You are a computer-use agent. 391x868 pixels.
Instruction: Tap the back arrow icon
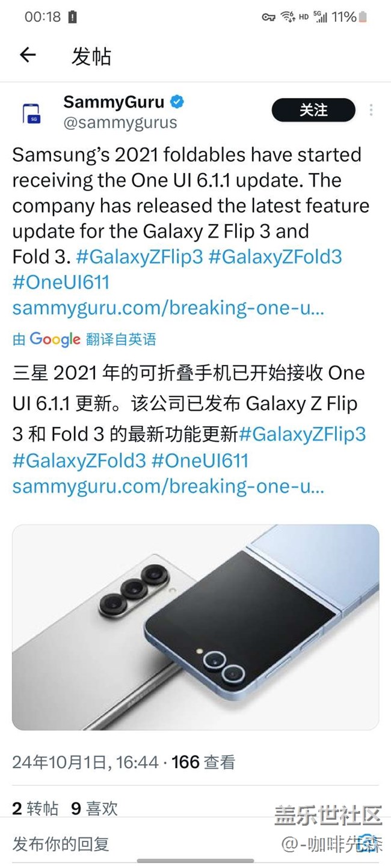[x=28, y=55]
